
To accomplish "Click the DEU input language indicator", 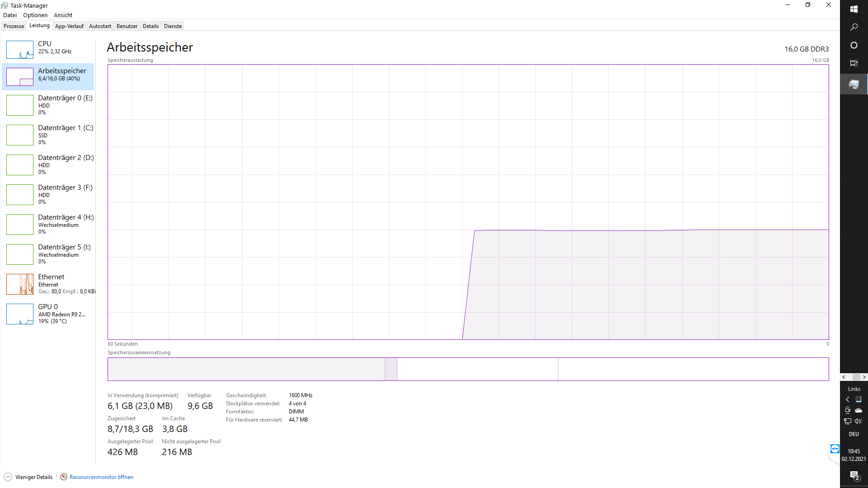I will (854, 434).
